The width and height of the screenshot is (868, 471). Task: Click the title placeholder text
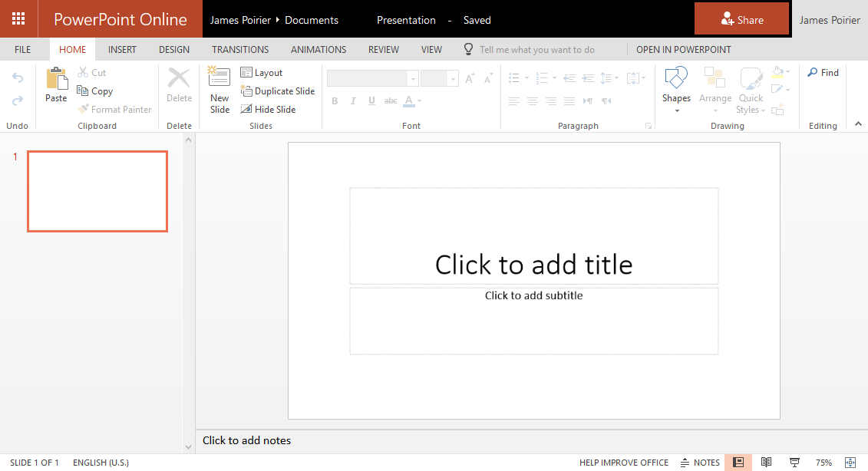click(x=533, y=265)
